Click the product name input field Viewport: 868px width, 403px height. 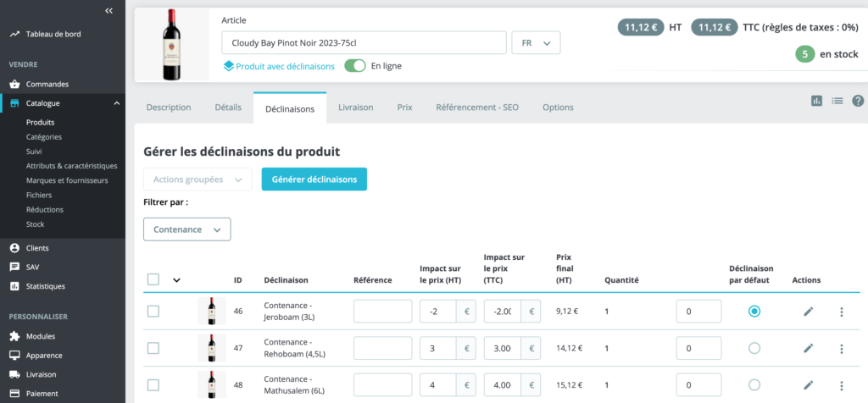click(364, 43)
